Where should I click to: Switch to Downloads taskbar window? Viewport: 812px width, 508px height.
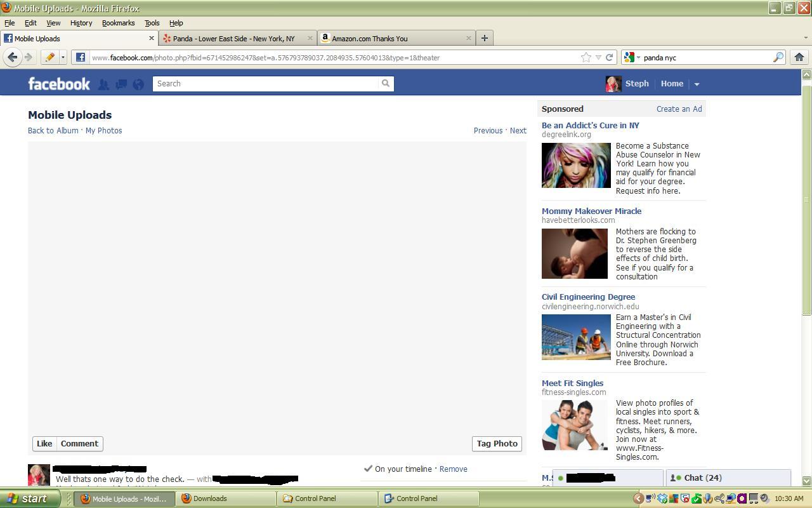point(226,498)
